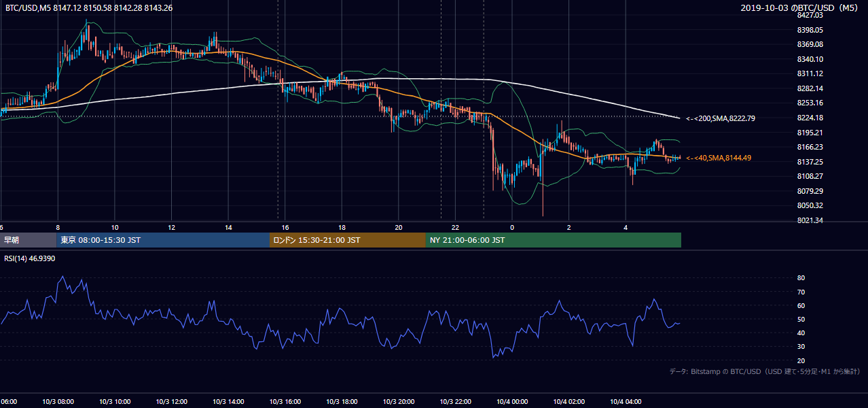This screenshot has width=868, height=408.
Task: Click the 10/4 00:00 date label
Action: point(512,401)
